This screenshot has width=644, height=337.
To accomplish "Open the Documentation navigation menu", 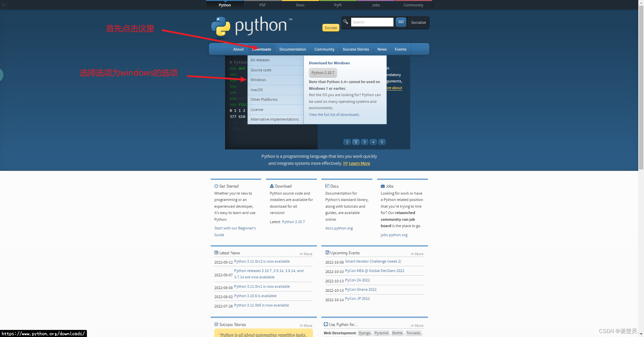I will (x=292, y=49).
